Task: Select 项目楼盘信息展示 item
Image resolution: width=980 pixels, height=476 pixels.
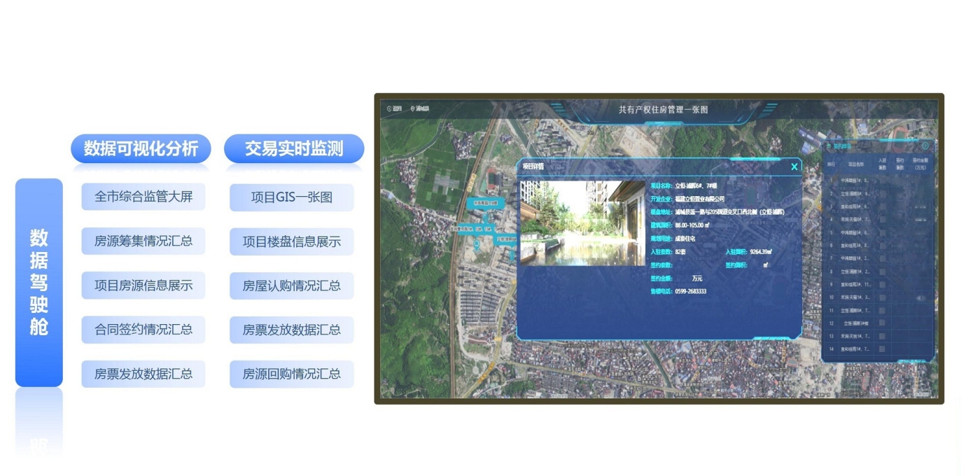Action: tap(291, 242)
